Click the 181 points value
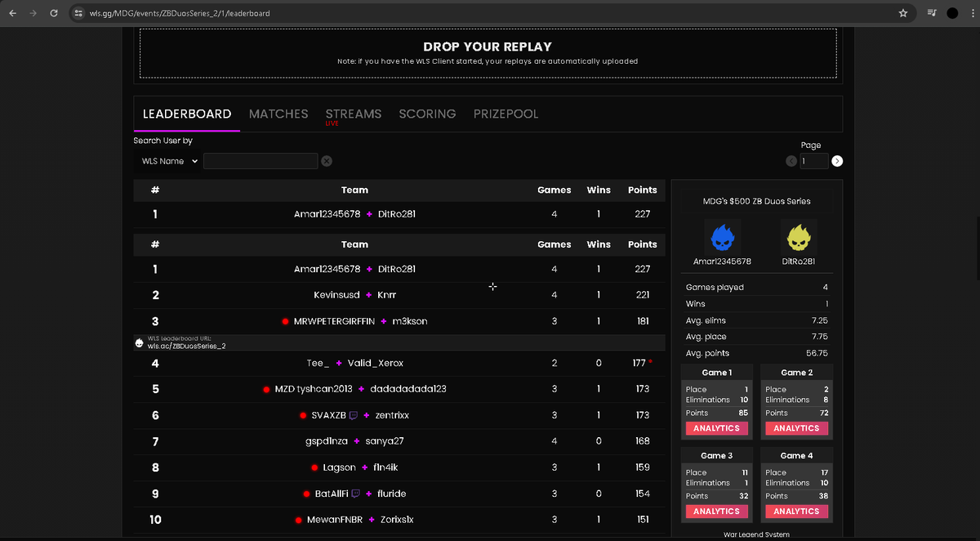 click(643, 322)
